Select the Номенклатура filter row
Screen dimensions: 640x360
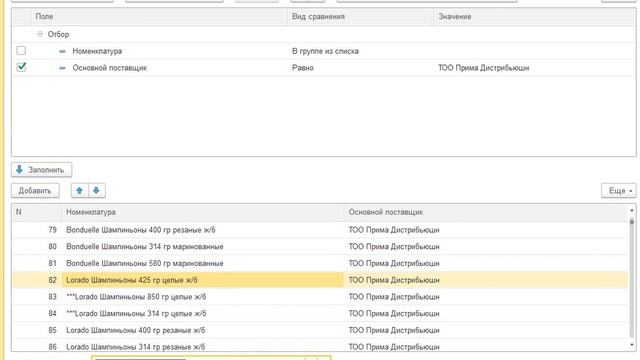click(324, 51)
